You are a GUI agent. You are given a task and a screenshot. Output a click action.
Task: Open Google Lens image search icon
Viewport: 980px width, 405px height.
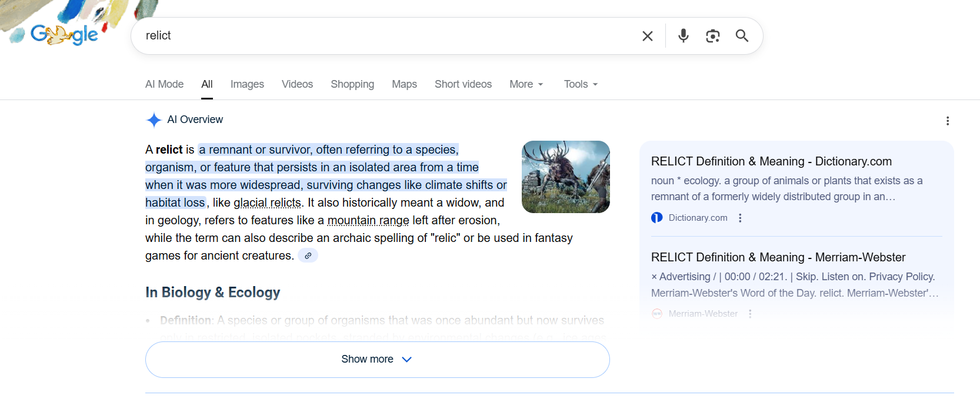[712, 36]
